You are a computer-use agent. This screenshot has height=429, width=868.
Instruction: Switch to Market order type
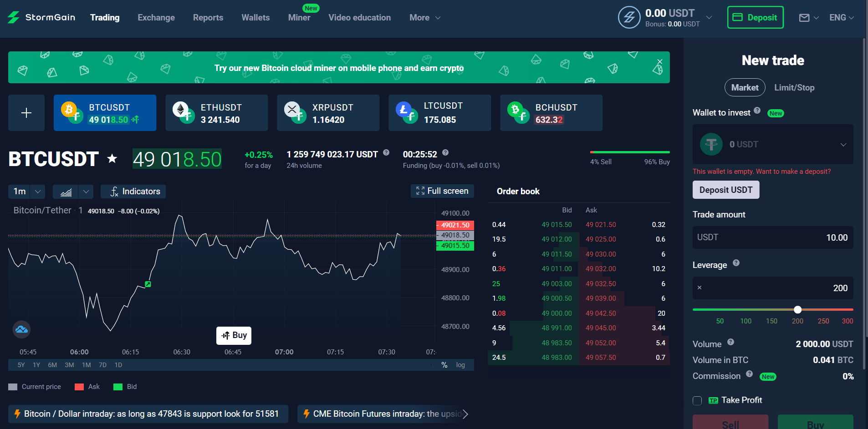click(745, 87)
